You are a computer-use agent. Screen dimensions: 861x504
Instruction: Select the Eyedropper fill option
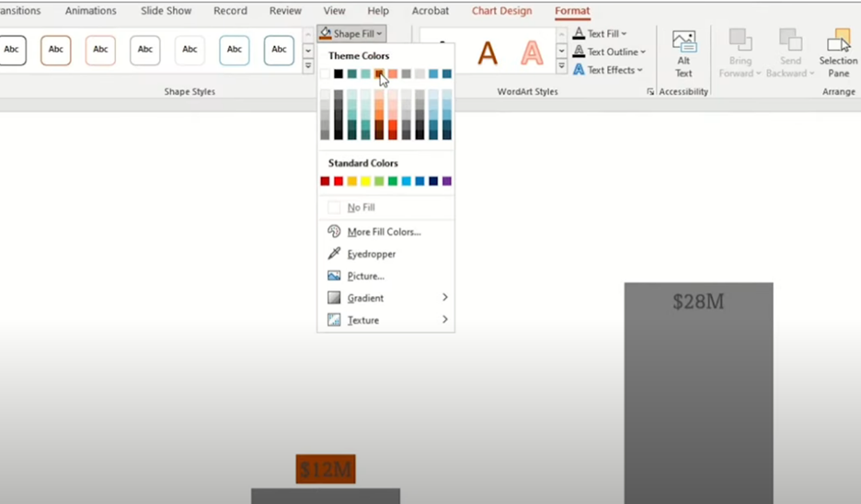pos(371,254)
